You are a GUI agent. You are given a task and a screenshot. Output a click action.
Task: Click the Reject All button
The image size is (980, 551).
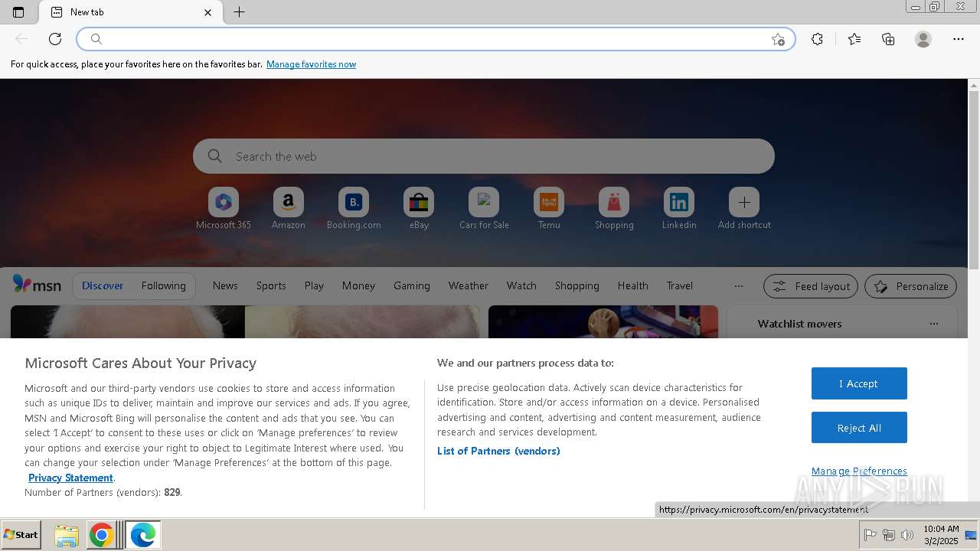[859, 428]
